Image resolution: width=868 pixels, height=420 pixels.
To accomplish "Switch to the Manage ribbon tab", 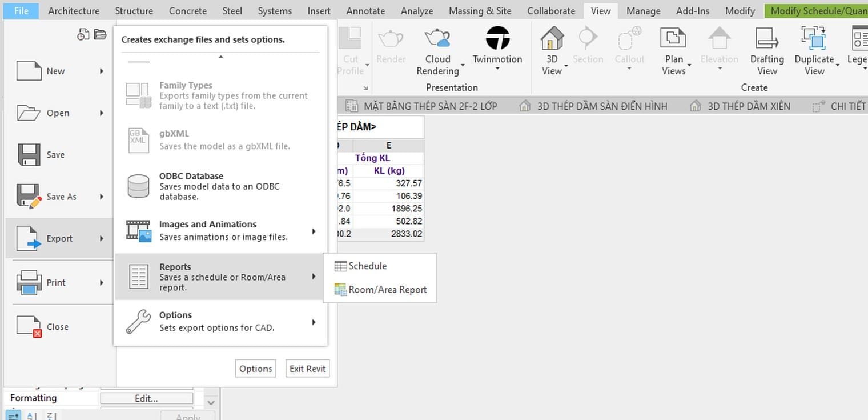I will coord(643,10).
